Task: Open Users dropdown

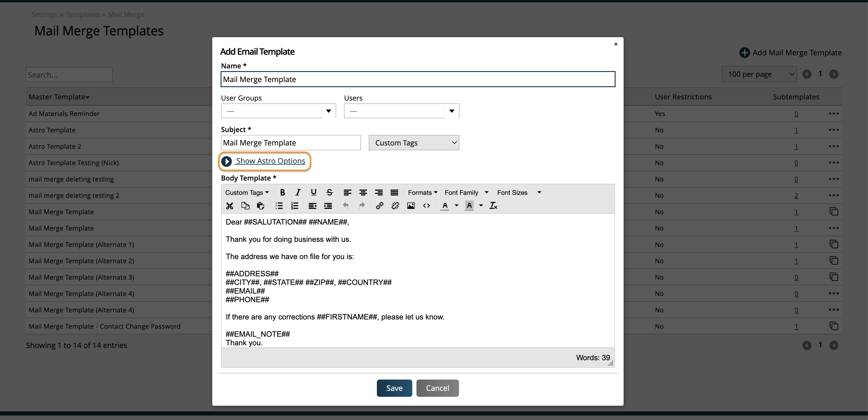Action: click(401, 111)
